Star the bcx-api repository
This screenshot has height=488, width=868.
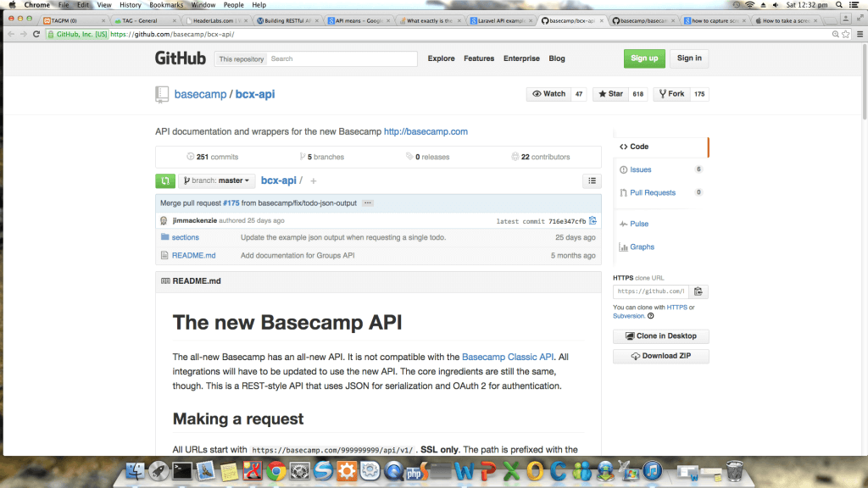coord(610,94)
